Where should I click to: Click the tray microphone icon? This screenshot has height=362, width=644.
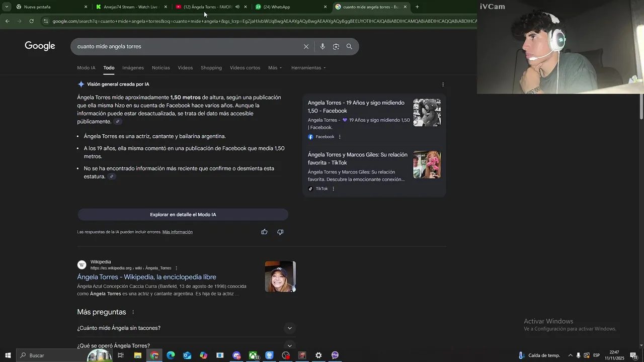coord(578,355)
